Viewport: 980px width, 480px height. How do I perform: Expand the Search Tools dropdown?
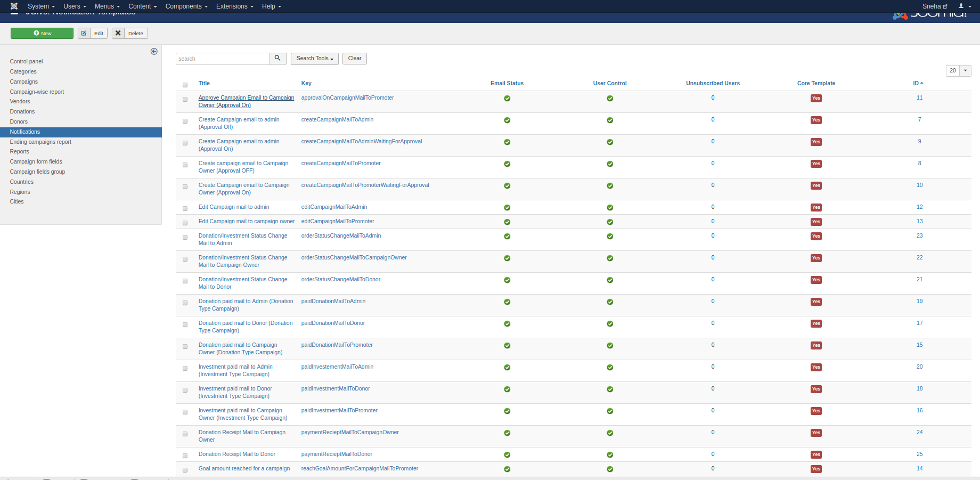314,59
